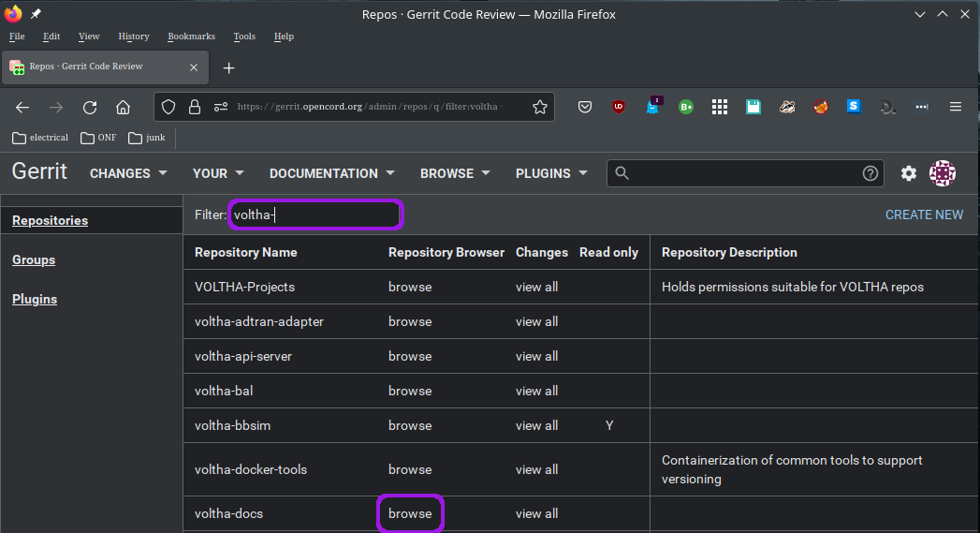Open the uBlock Origin extension
This screenshot has height=533, width=980.
619,107
